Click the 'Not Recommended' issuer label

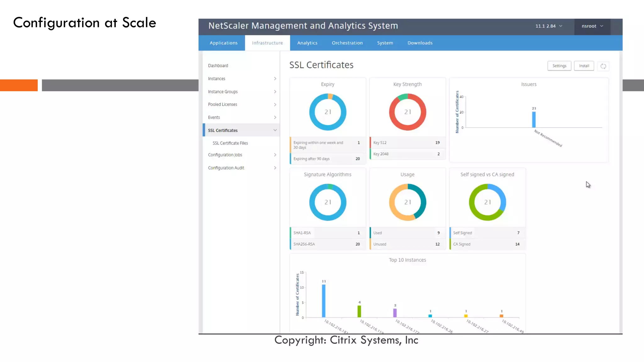[x=548, y=138]
